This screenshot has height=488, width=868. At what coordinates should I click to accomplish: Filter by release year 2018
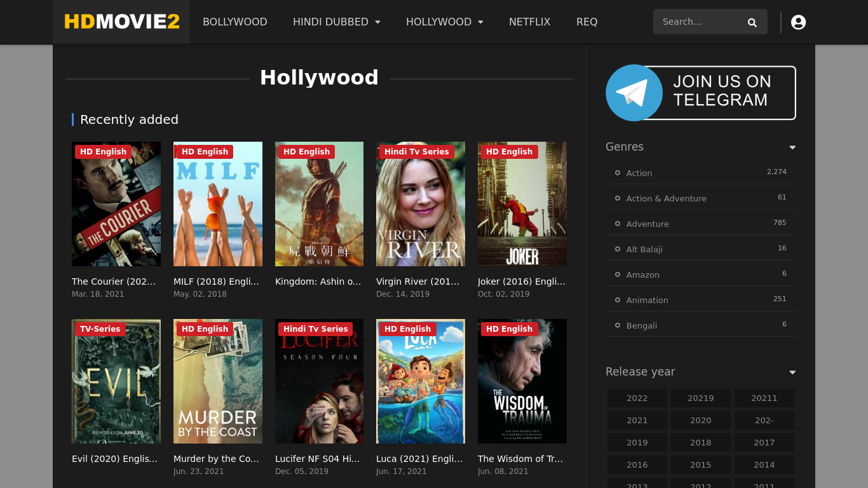coord(701,443)
